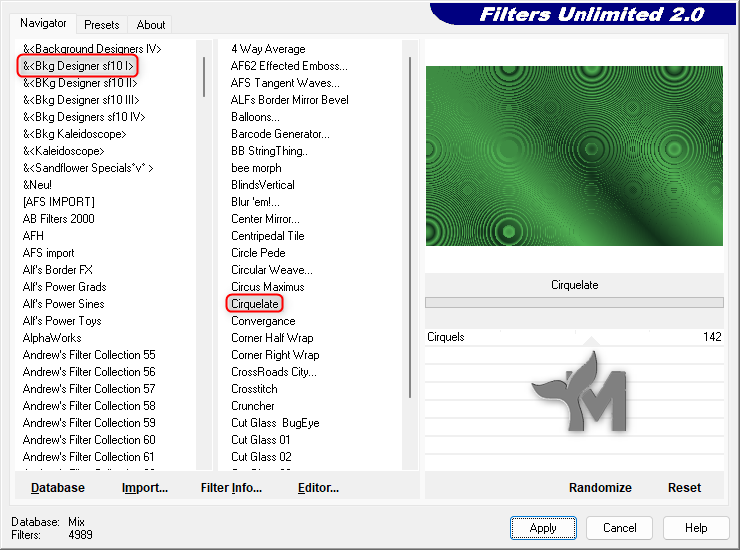Open Filter Info... dialog

point(231,488)
